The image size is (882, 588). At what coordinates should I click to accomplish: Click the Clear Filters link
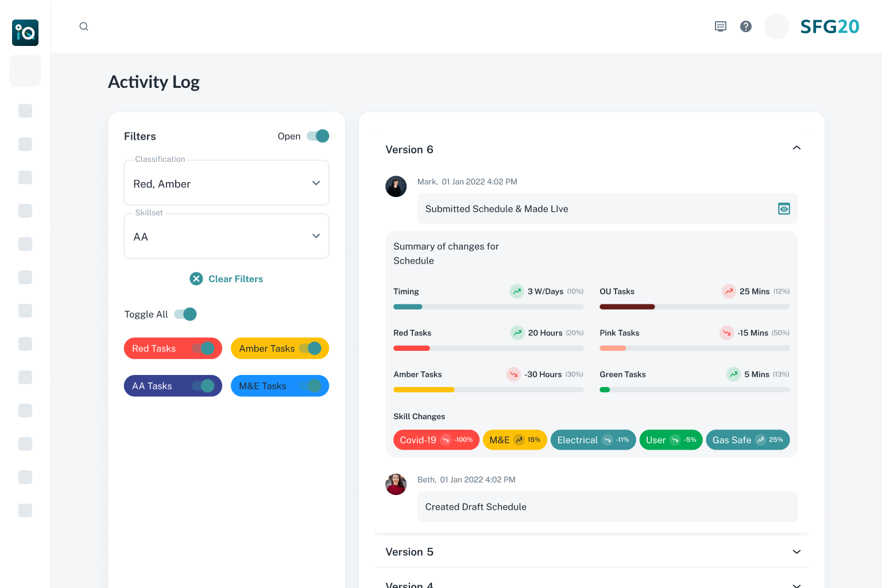coord(235,278)
